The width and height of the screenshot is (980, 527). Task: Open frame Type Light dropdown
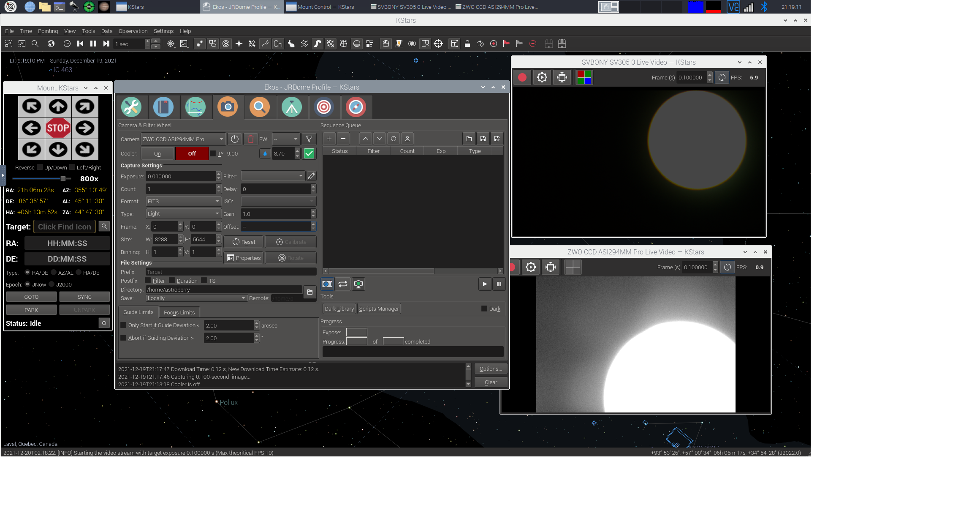[x=184, y=214]
